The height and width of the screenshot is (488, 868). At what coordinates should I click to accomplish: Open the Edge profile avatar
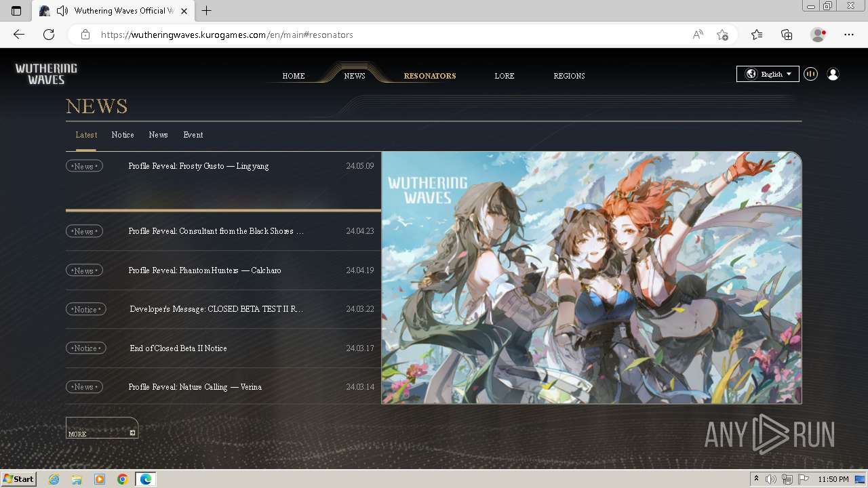pos(818,35)
